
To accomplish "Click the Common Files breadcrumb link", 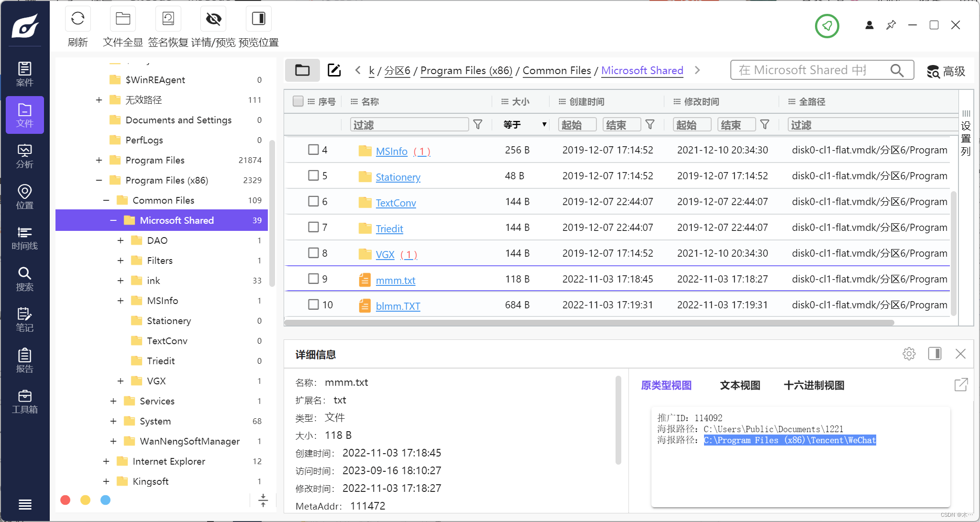I will pos(557,70).
